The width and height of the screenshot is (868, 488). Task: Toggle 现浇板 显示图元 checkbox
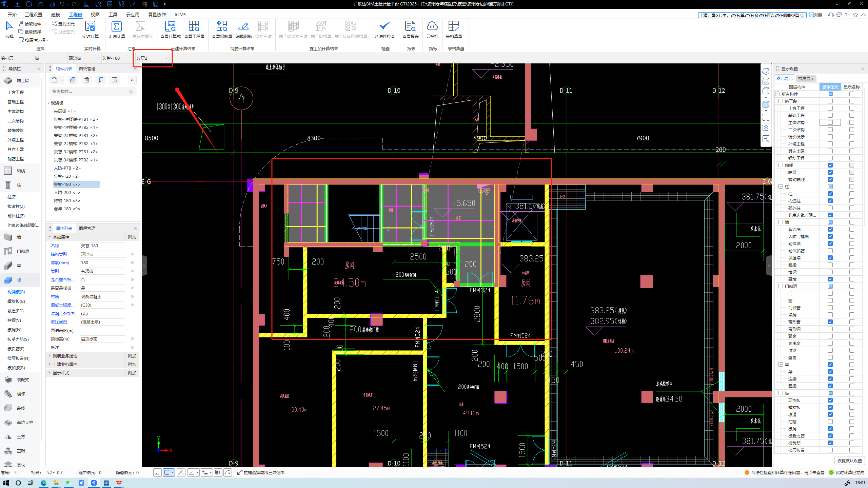830,401
